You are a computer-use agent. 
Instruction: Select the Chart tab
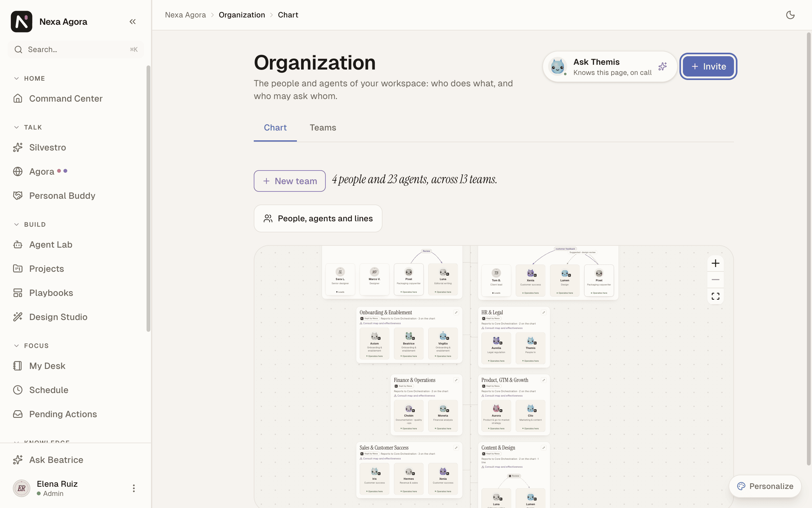coord(275,128)
